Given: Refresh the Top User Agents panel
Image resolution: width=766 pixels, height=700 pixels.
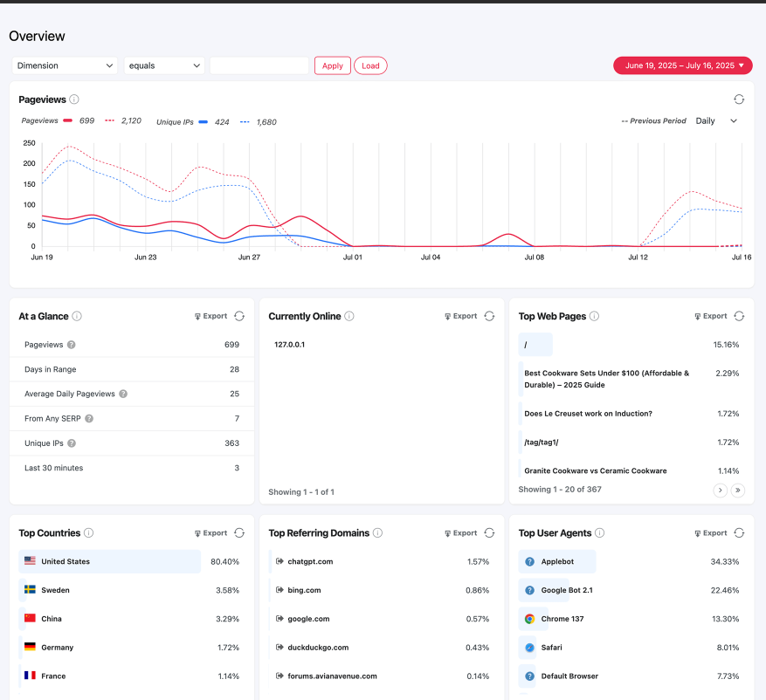Looking at the screenshot, I should tap(739, 532).
